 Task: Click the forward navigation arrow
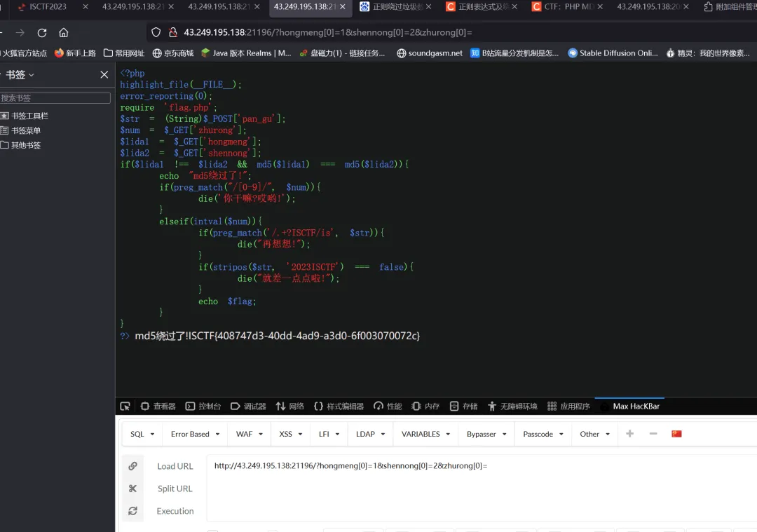pyautogui.click(x=20, y=33)
